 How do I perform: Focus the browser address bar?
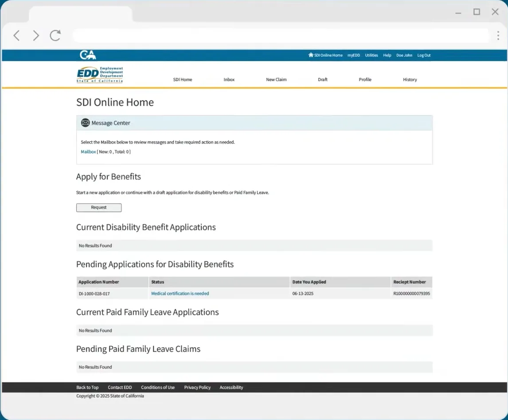[x=281, y=35]
